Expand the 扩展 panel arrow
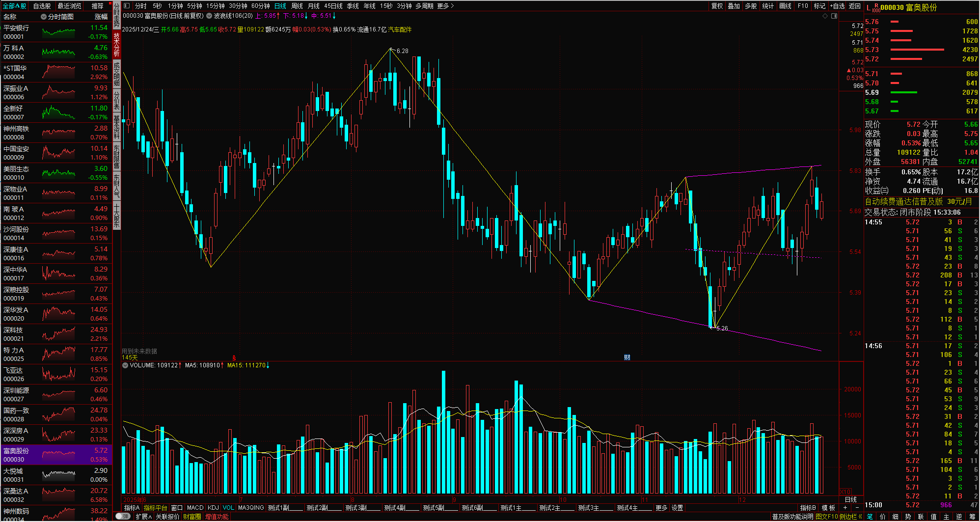Screen dimensions: 980x522 point(150,517)
